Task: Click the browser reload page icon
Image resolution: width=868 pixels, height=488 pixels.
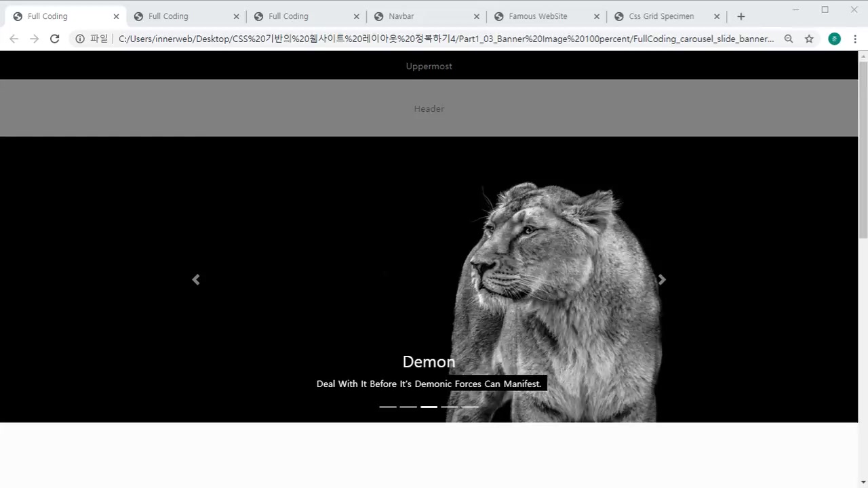Action: (x=55, y=39)
